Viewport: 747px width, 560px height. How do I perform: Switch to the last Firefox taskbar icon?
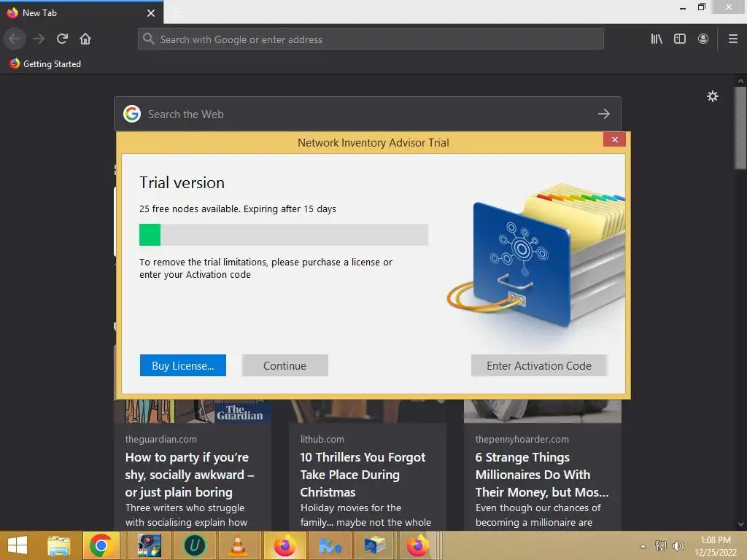pyautogui.click(x=418, y=545)
